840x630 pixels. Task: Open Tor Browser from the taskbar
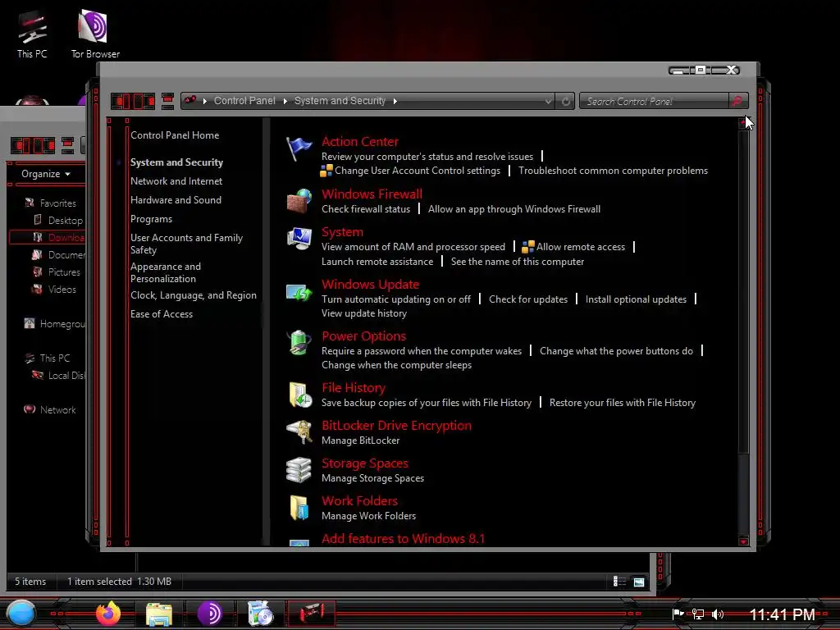(209, 614)
